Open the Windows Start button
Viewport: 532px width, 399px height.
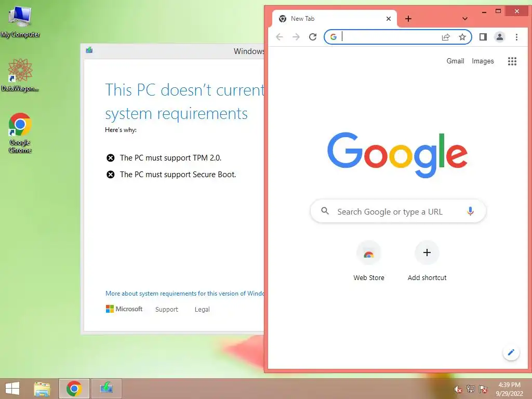click(12, 389)
